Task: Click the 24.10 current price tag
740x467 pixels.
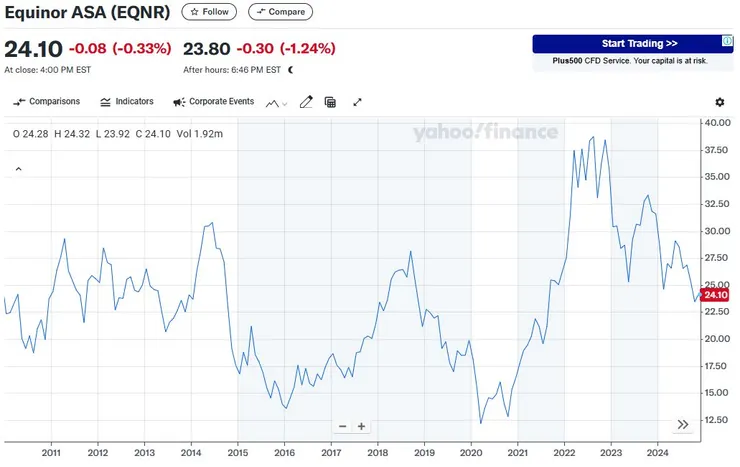Action: tap(715, 295)
